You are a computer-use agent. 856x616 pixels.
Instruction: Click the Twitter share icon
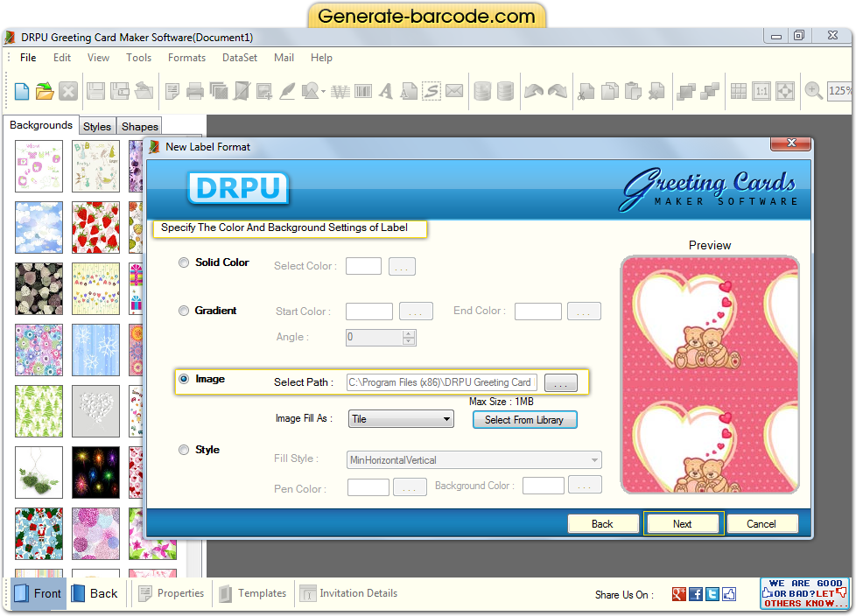(712, 594)
